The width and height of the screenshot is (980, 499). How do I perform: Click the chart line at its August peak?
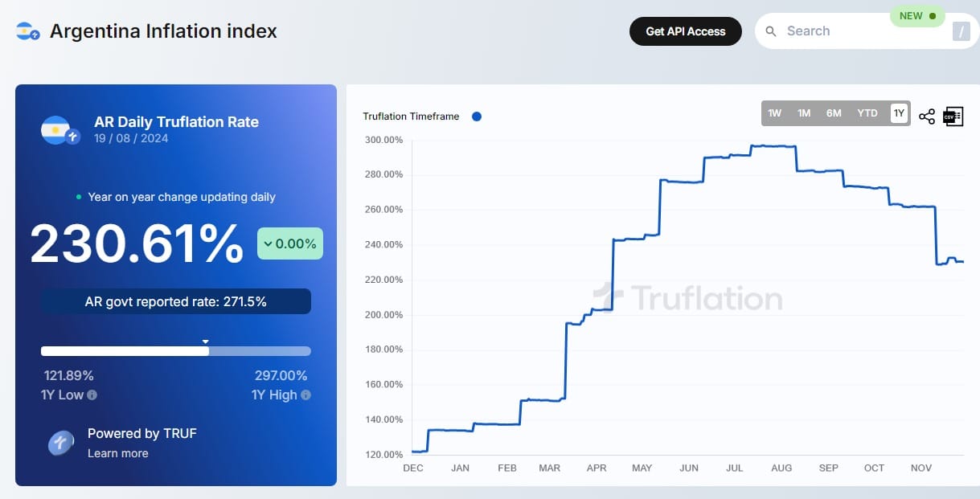click(770, 147)
